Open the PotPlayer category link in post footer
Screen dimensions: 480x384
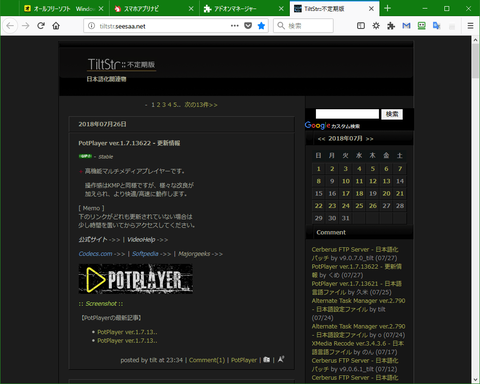(x=244, y=360)
